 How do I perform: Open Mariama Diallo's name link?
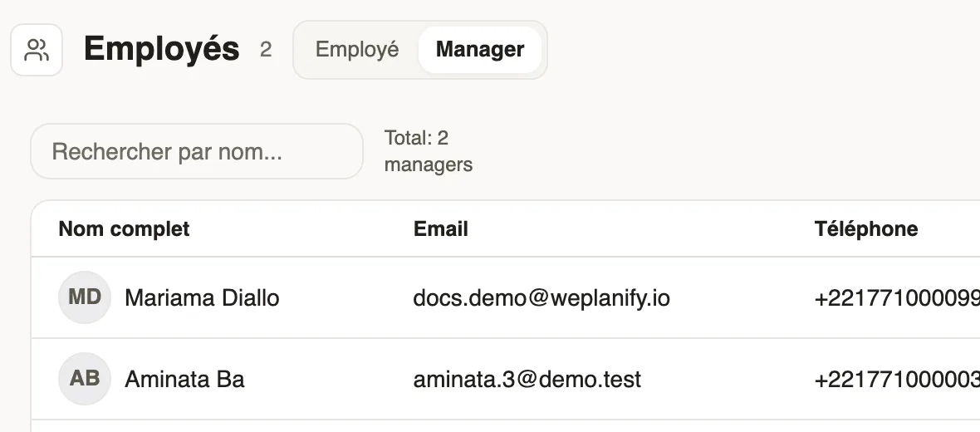(202, 298)
